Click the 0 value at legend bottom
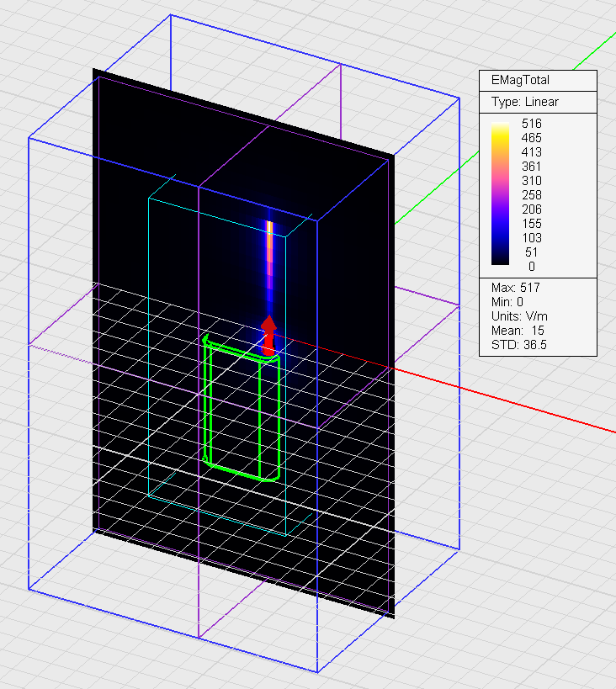This screenshot has width=616, height=689. pos(532,266)
